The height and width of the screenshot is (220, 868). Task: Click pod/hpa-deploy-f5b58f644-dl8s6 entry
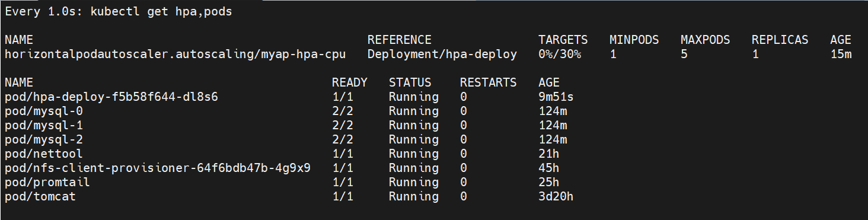click(111, 97)
